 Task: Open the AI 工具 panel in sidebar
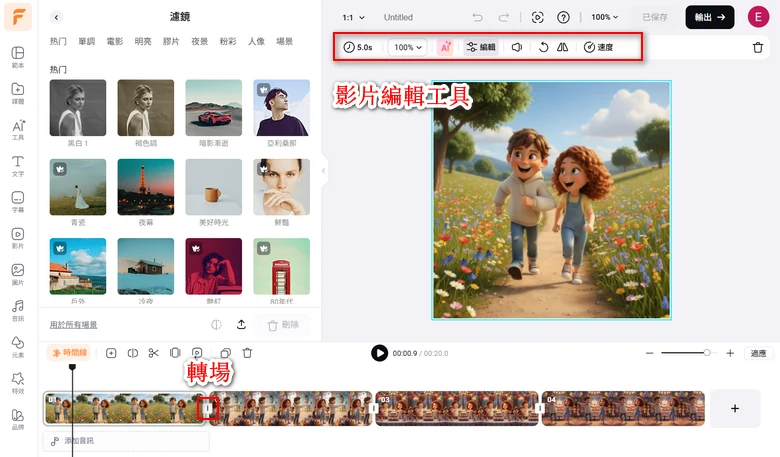(x=18, y=129)
